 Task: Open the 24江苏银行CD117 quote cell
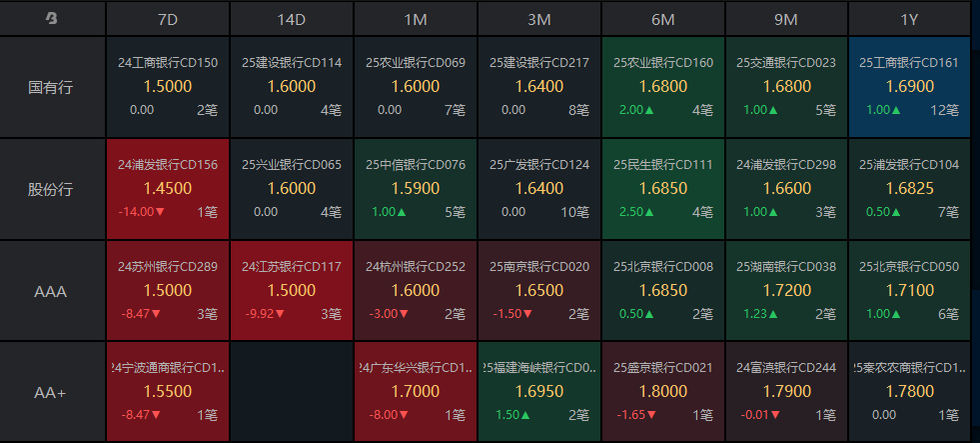pos(292,291)
